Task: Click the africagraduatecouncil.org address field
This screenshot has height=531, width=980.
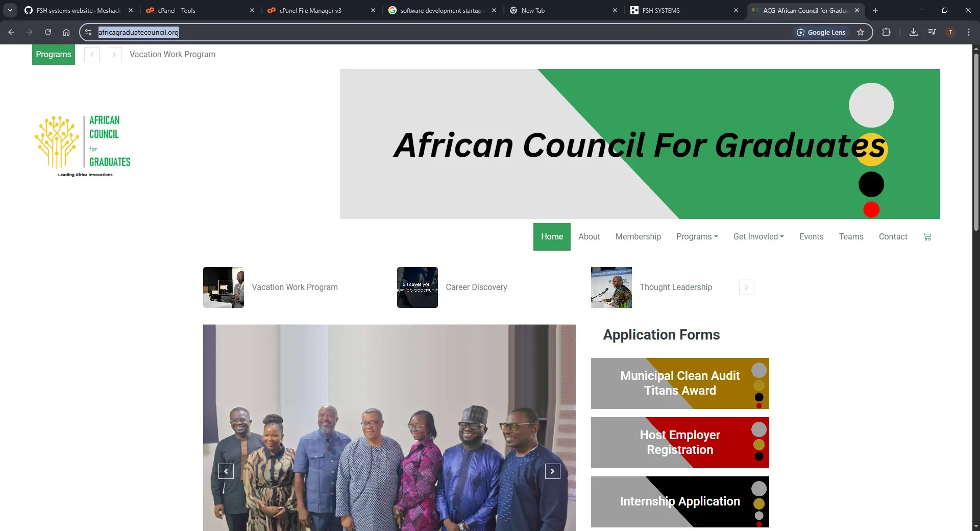Action: click(439, 32)
